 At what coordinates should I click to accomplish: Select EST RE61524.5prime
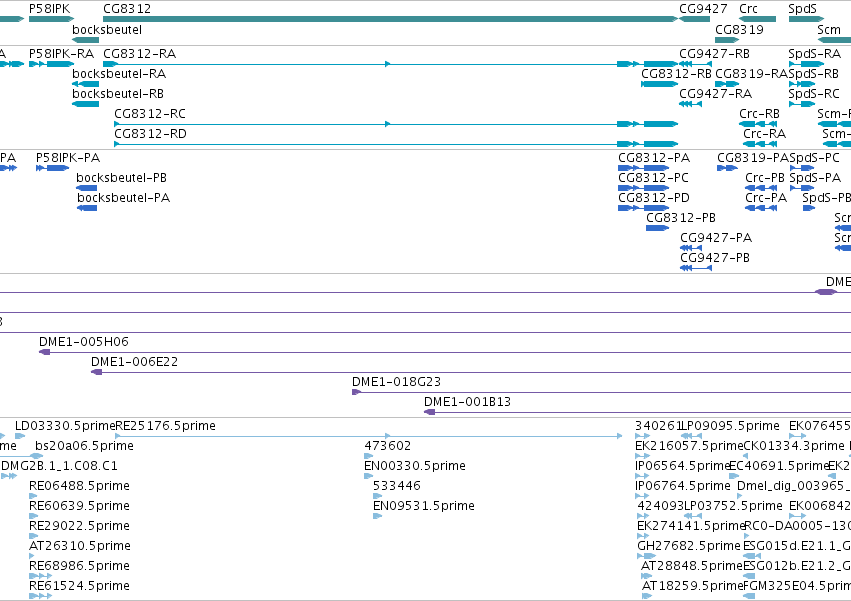click(79, 587)
